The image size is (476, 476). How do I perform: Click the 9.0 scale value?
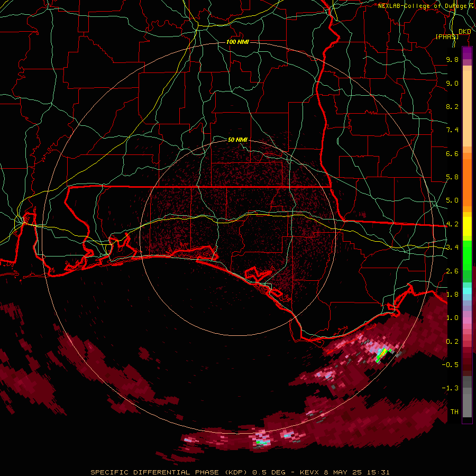point(452,83)
